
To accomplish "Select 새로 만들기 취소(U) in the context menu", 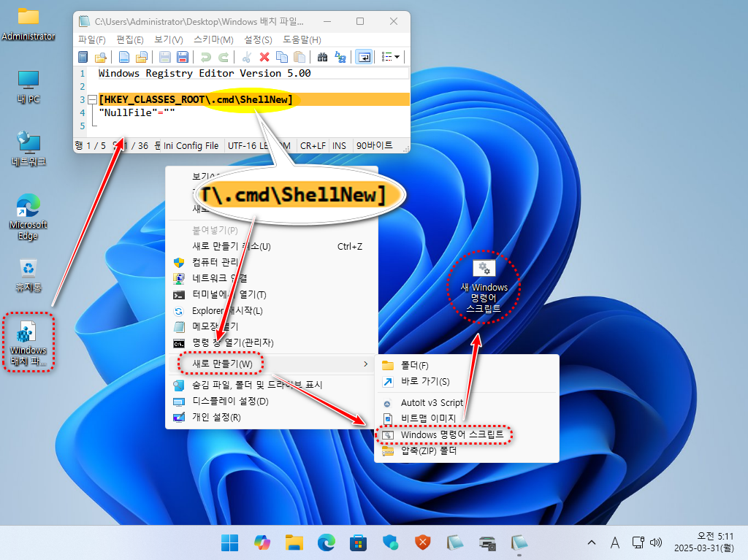I will point(272,246).
